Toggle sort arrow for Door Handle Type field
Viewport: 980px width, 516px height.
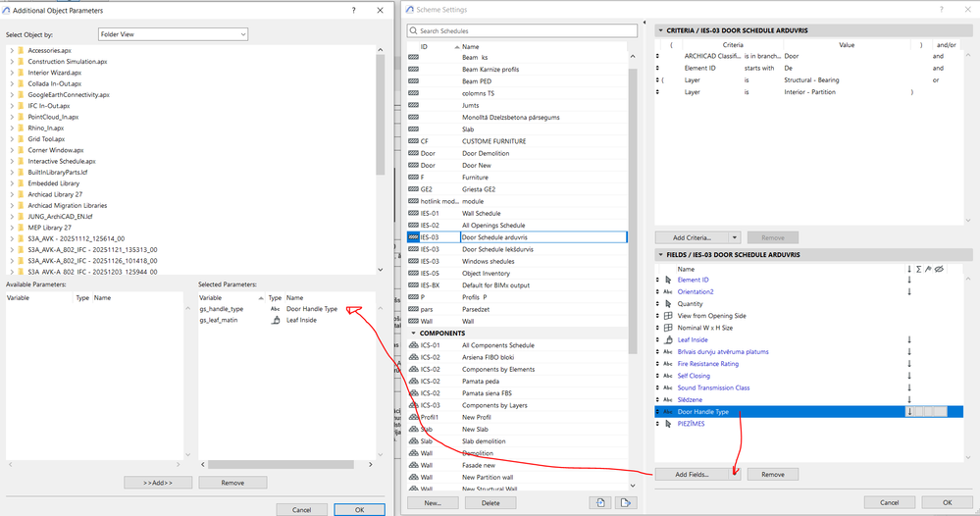coord(909,412)
